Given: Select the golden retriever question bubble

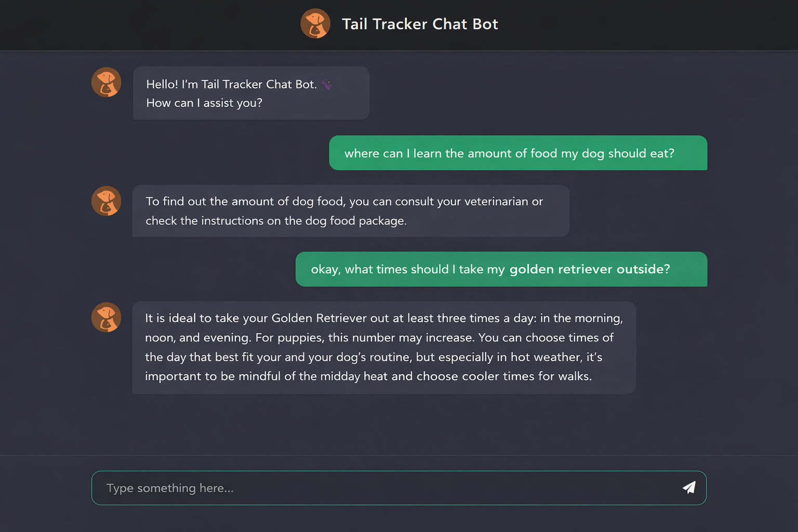Looking at the screenshot, I should [x=501, y=269].
